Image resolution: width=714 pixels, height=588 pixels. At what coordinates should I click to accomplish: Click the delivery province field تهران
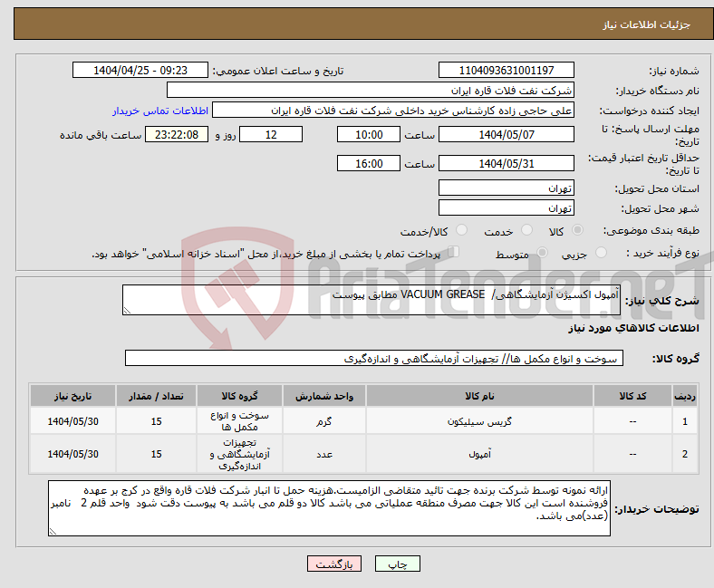pyautogui.click(x=507, y=188)
